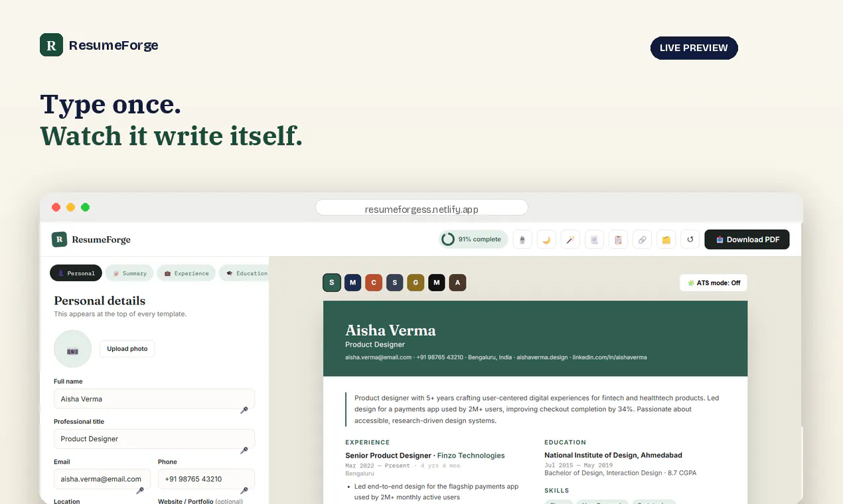Click the ResumeForge app logo in the app bar

[91, 239]
